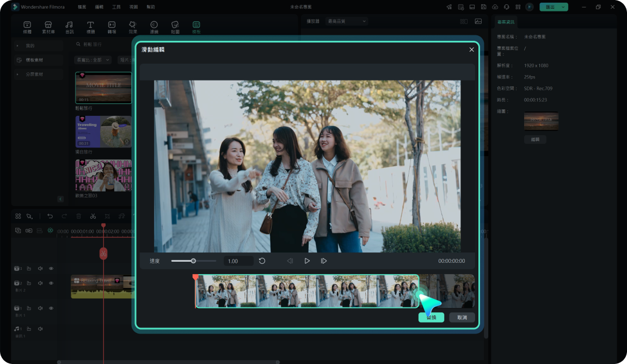Open the player quality dropdown 最高品質
The width and height of the screenshot is (627, 364).
coord(347,21)
